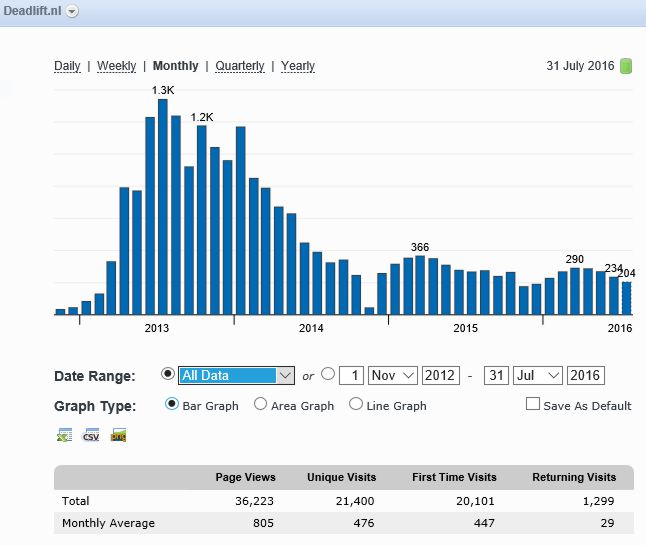Switch to Daily view
Viewport: 646px width, 545px height.
click(67, 66)
